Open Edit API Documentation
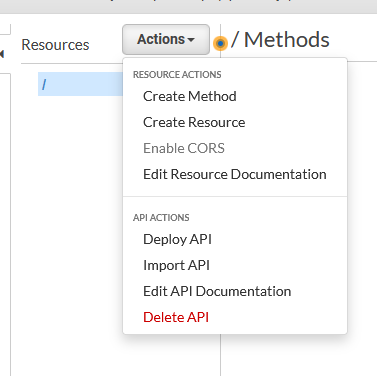377x376 pixels. click(x=217, y=291)
